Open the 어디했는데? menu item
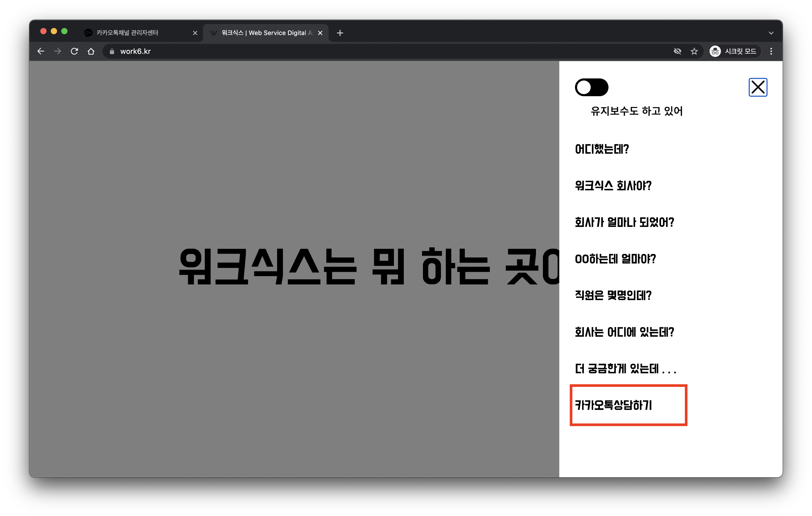This screenshot has width=812, height=516. (x=602, y=149)
